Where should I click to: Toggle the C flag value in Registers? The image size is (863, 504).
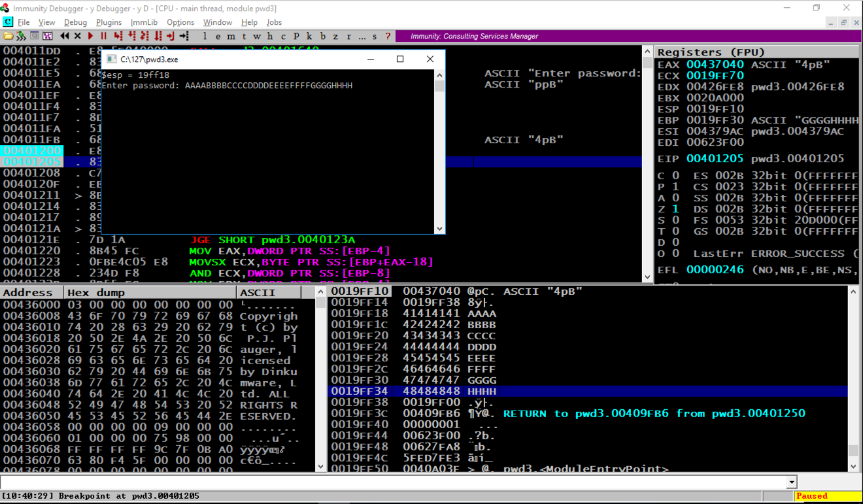[x=675, y=175]
